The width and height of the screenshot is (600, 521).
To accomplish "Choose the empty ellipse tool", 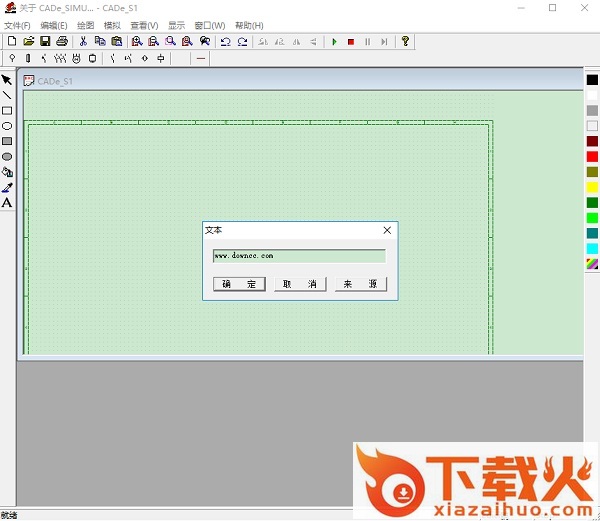I will pyautogui.click(x=7, y=126).
